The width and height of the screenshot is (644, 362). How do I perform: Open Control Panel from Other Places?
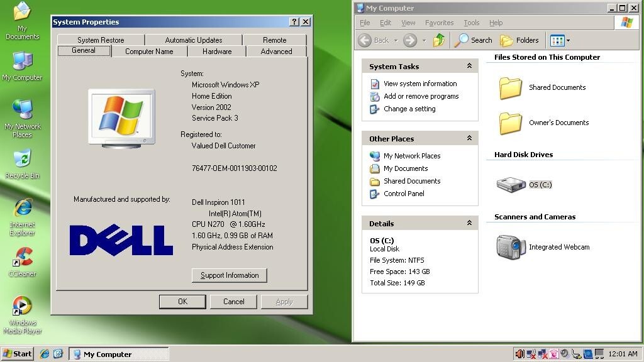[404, 194]
